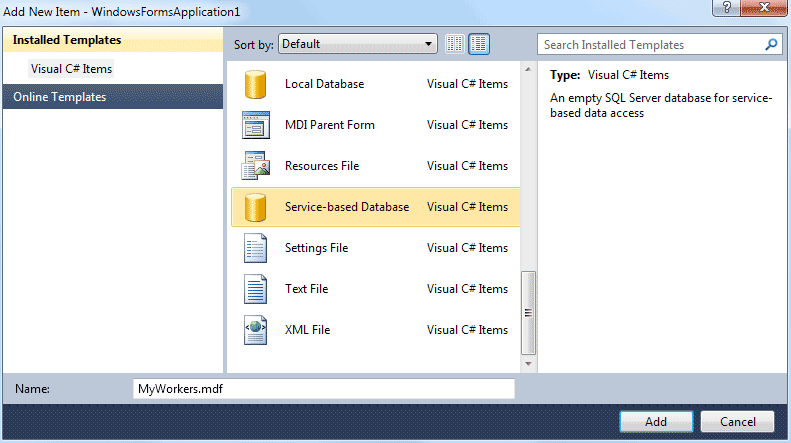Switch to small icons view
This screenshot has width=791, height=443.
[455, 44]
